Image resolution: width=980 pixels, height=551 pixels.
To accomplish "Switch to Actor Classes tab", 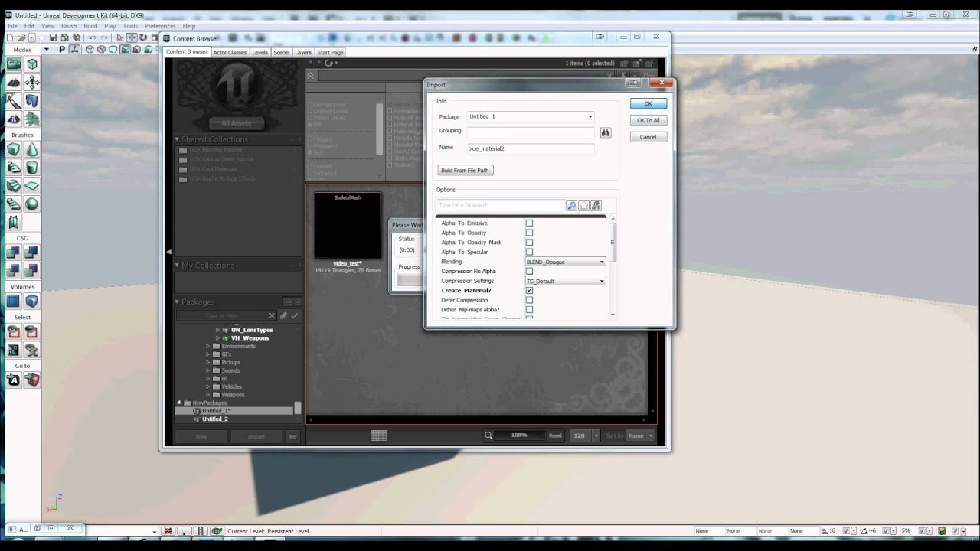I will point(230,52).
